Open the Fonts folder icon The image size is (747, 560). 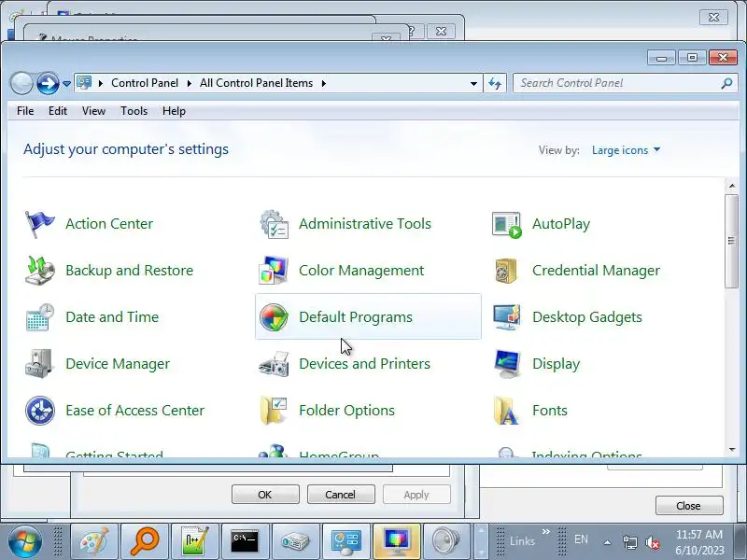click(506, 411)
